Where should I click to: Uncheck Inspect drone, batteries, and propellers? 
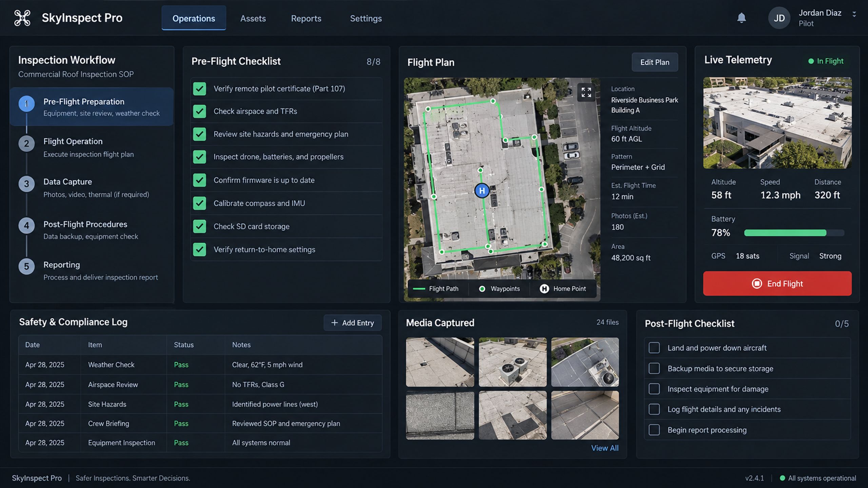coord(199,157)
